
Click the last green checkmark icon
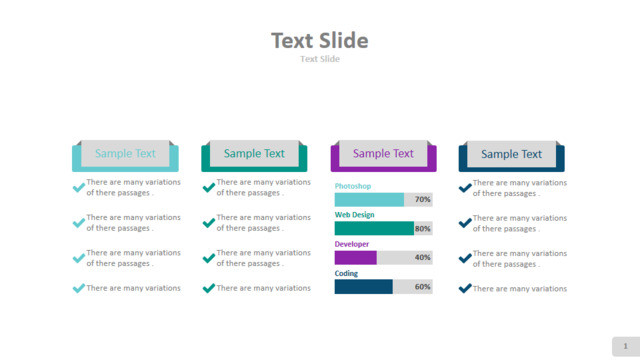pyautogui.click(x=209, y=288)
